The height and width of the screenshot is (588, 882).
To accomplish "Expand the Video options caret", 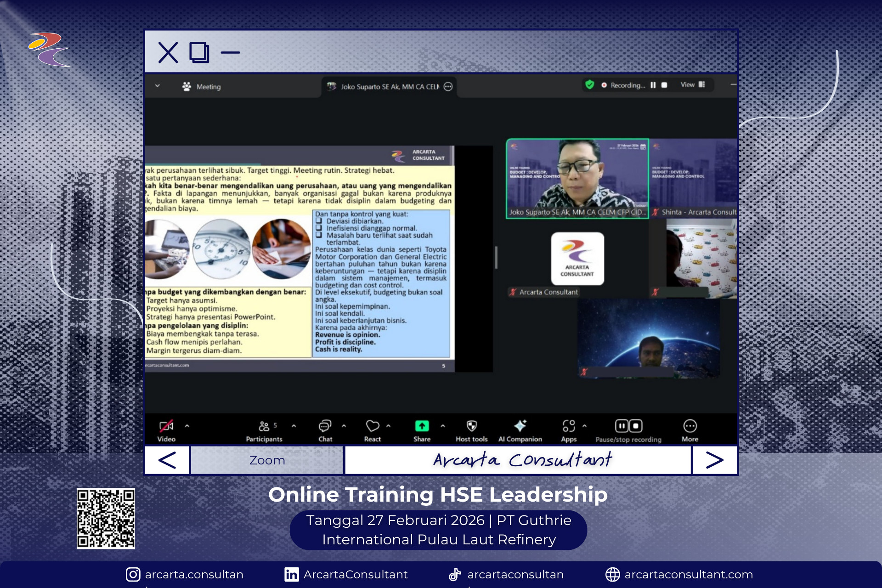I will [187, 426].
